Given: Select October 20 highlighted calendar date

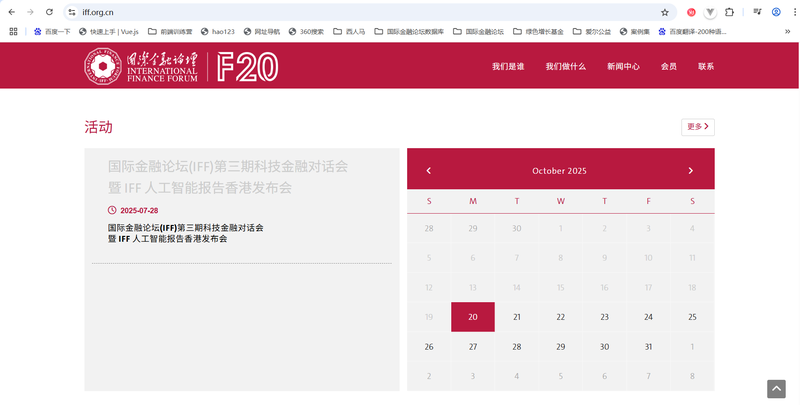Looking at the screenshot, I should point(473,317).
